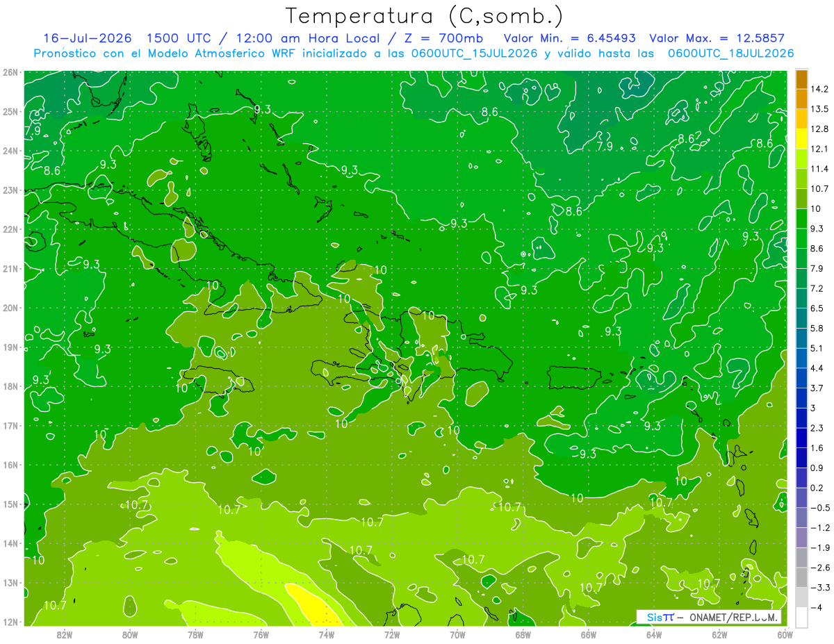
Task: Click colorbar label '13.5'
Action: (x=819, y=109)
